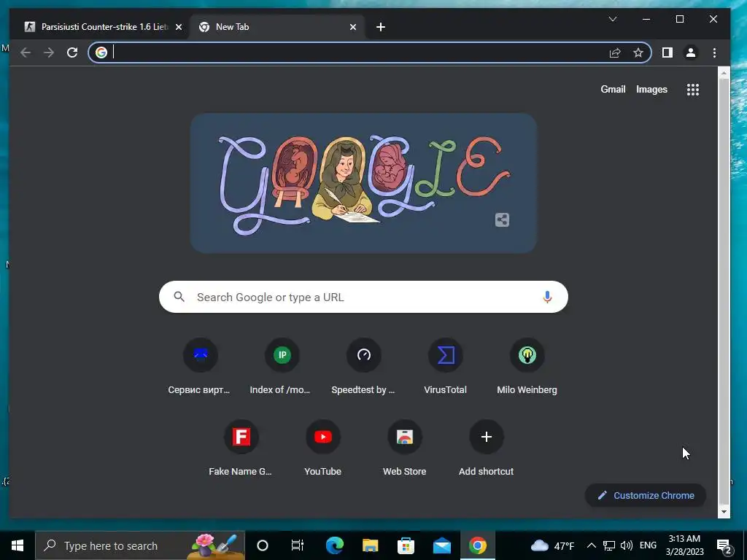Image resolution: width=747 pixels, height=560 pixels.
Task: Open a new tab with the plus button
Action: point(381,27)
